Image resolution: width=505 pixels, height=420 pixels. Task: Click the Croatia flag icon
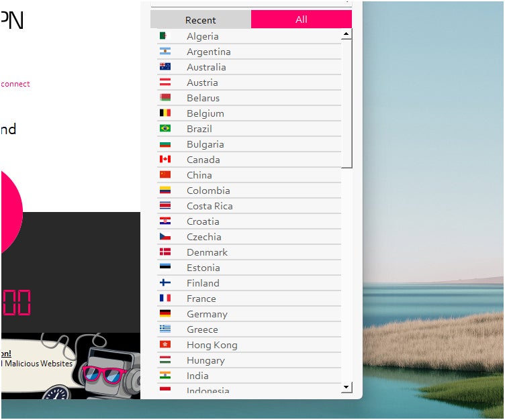[x=165, y=221]
